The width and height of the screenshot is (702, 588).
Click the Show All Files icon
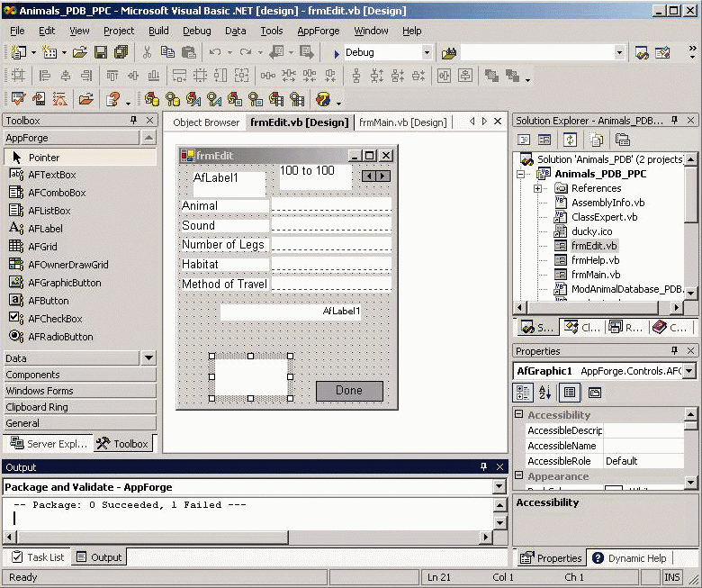tap(596, 140)
